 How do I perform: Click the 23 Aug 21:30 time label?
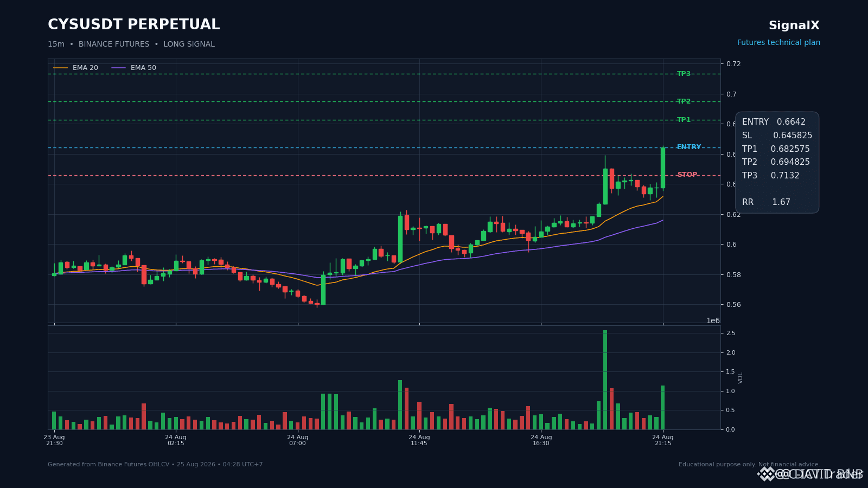tap(54, 440)
